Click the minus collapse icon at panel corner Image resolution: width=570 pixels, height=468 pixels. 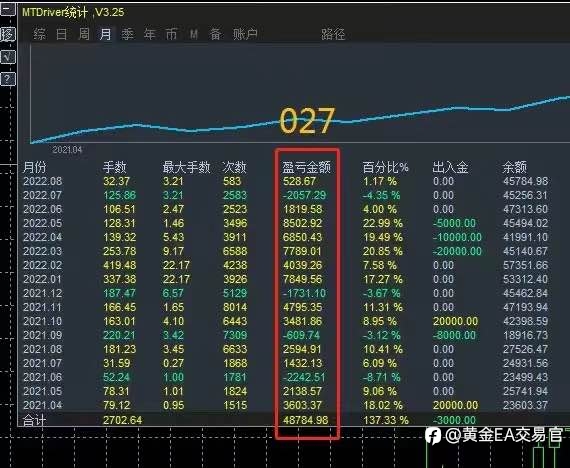(x=8, y=9)
